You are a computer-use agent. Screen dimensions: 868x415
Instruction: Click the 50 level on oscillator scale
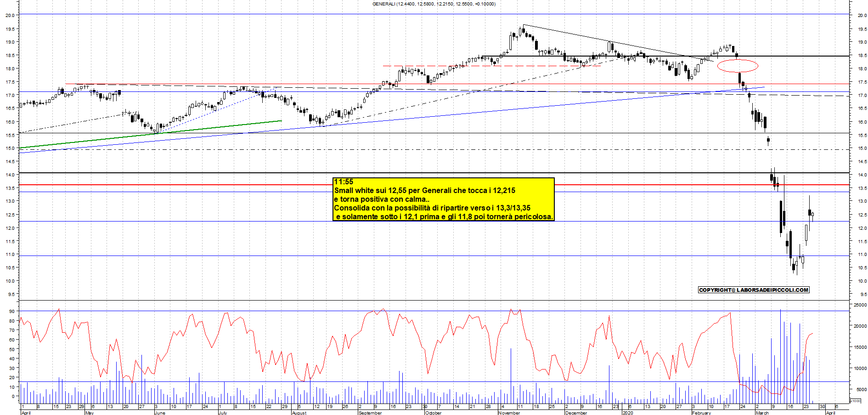11,349
